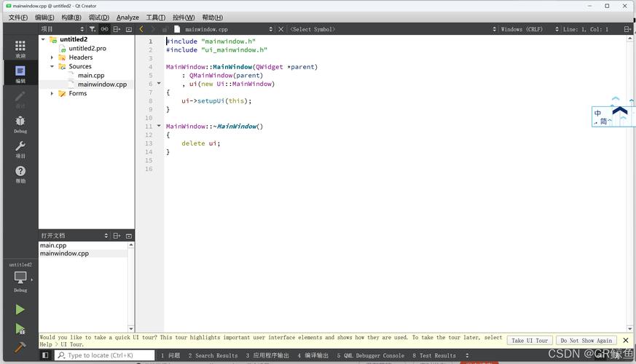Viewport: 636px width, 364px height.
Task: Click the filter tree funnel icon
Action: click(x=92, y=29)
